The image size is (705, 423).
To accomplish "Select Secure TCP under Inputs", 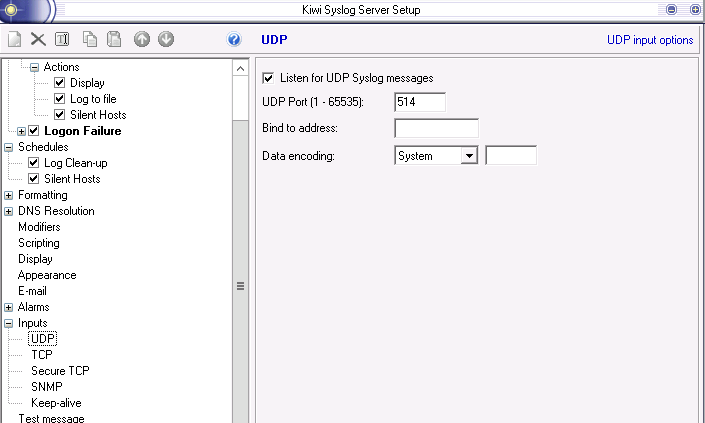I will (x=60, y=371).
